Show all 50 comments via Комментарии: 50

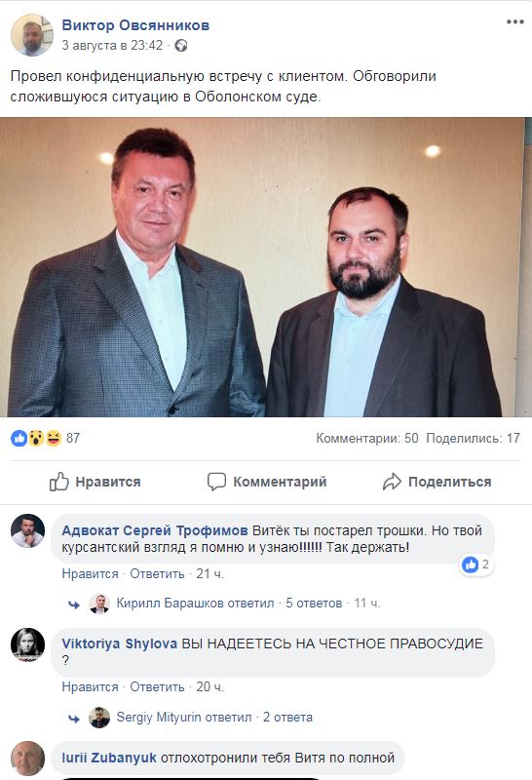point(367,438)
